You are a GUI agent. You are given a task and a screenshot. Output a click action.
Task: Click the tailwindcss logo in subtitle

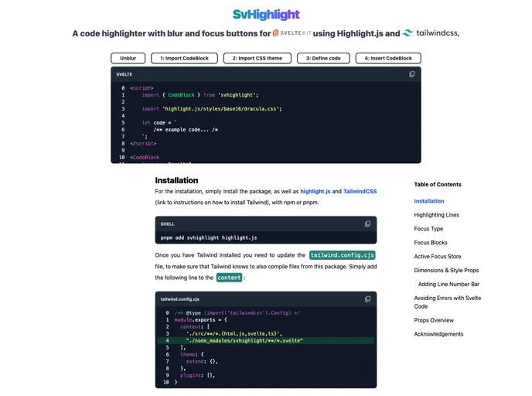tap(430, 33)
